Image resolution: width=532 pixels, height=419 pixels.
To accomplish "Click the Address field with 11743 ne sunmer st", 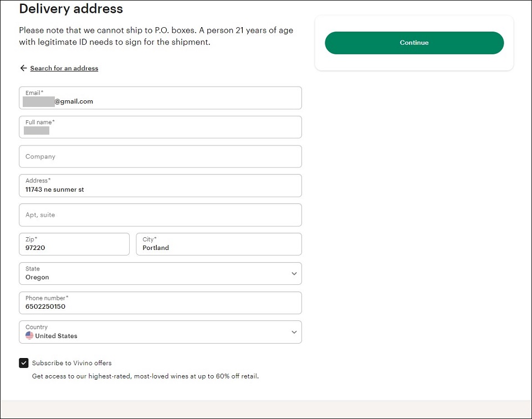I will click(160, 186).
